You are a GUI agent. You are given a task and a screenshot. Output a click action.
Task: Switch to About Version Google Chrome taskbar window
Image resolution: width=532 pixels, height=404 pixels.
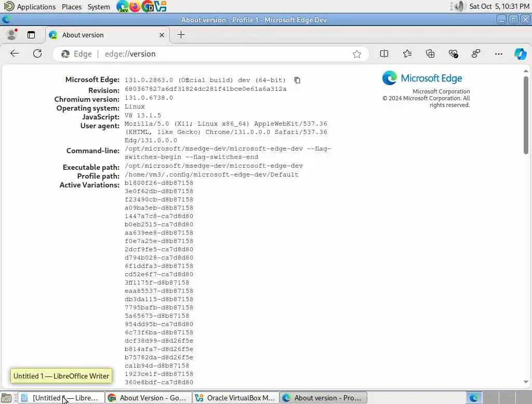148,398
